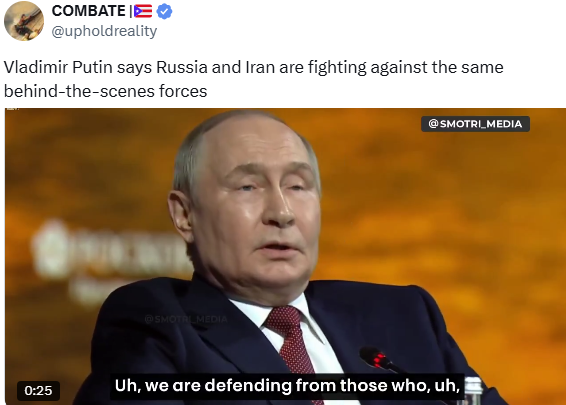Visit the @upholdreality handle link
Screen dimensions: 566x405
pyautogui.click(x=104, y=31)
